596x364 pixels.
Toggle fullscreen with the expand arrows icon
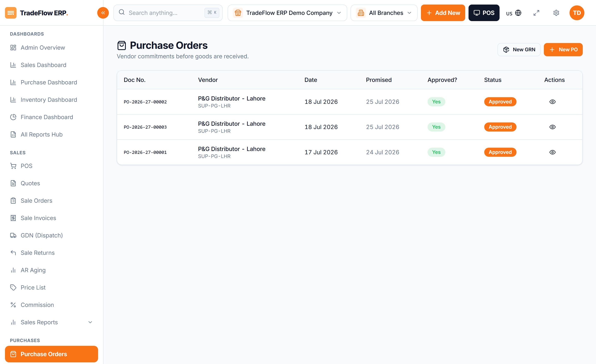536,13
